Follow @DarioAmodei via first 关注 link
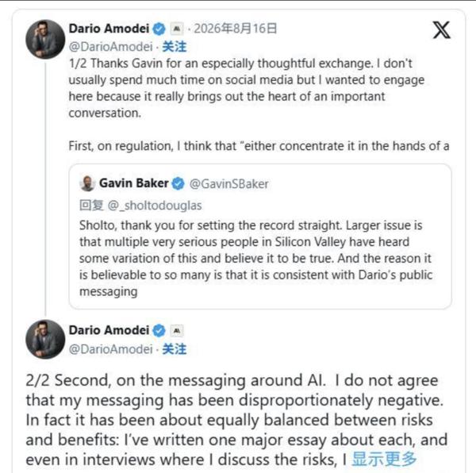Image resolution: width=476 pixels, height=473 pixels. click(x=175, y=47)
